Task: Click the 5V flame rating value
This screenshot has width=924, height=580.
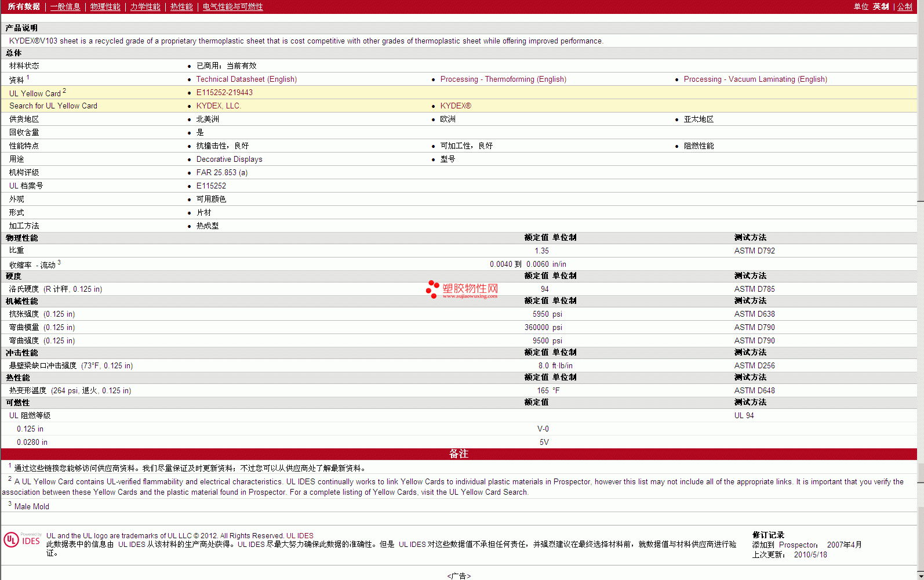Action: 544,443
